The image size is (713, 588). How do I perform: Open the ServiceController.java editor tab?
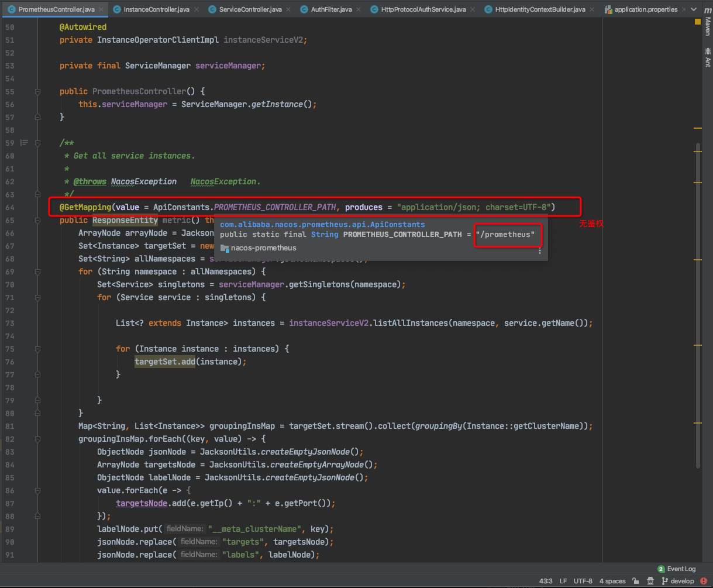pyautogui.click(x=250, y=9)
